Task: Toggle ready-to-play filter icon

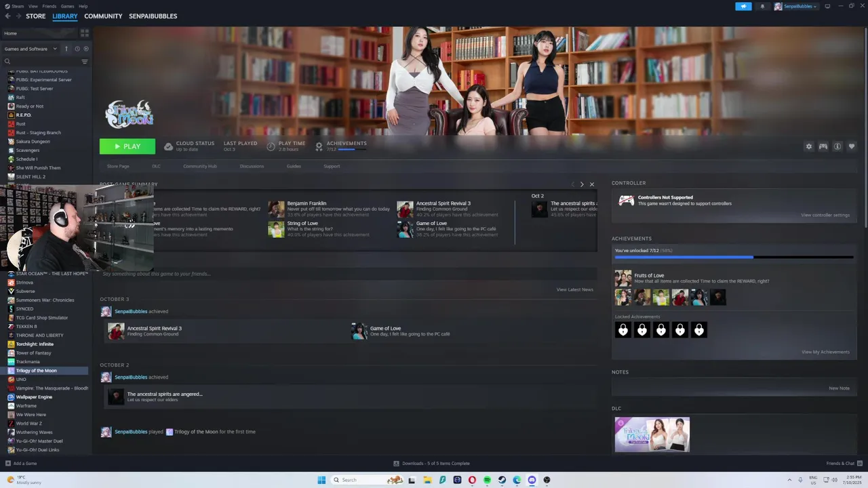Action: [86, 49]
